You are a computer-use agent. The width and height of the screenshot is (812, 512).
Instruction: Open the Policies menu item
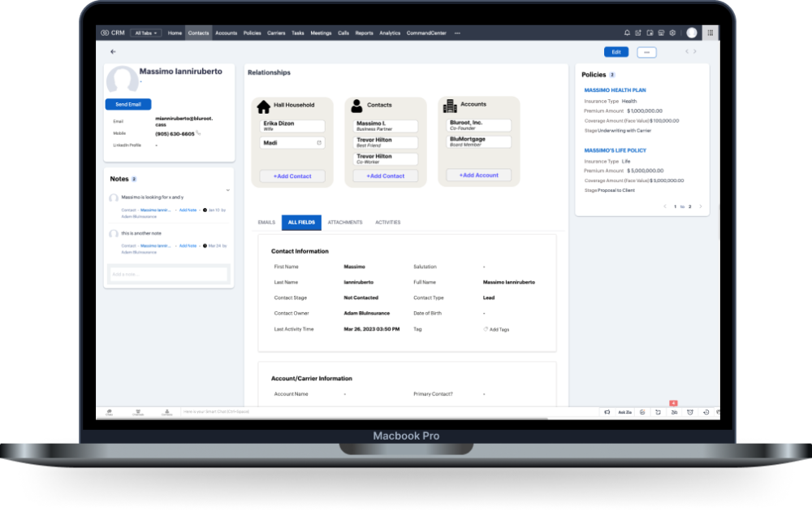click(252, 33)
